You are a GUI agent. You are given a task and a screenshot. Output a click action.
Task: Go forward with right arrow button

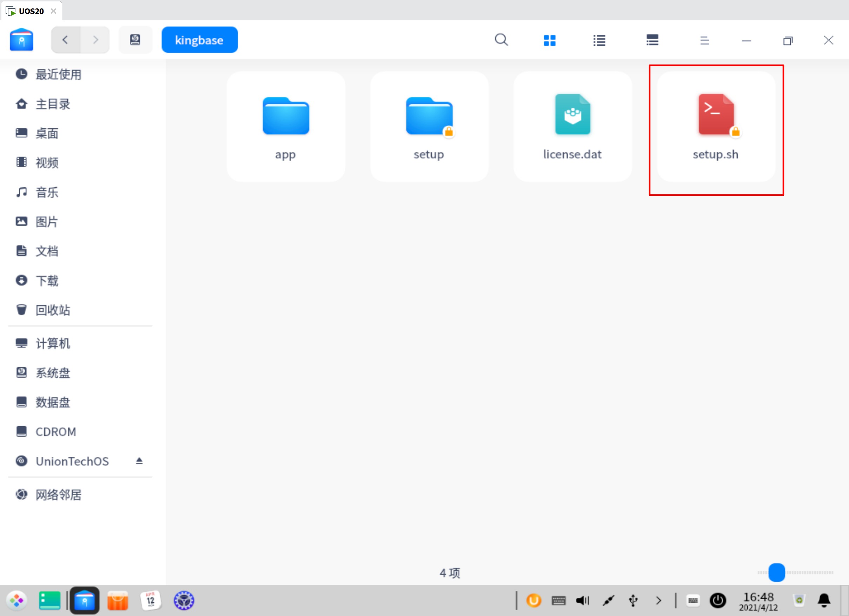click(x=95, y=40)
